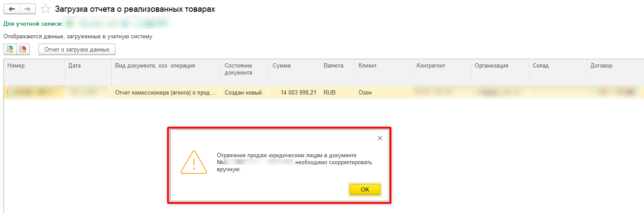Click the first green document toolbar icon
Screen dimensions: 644x213
[10, 50]
